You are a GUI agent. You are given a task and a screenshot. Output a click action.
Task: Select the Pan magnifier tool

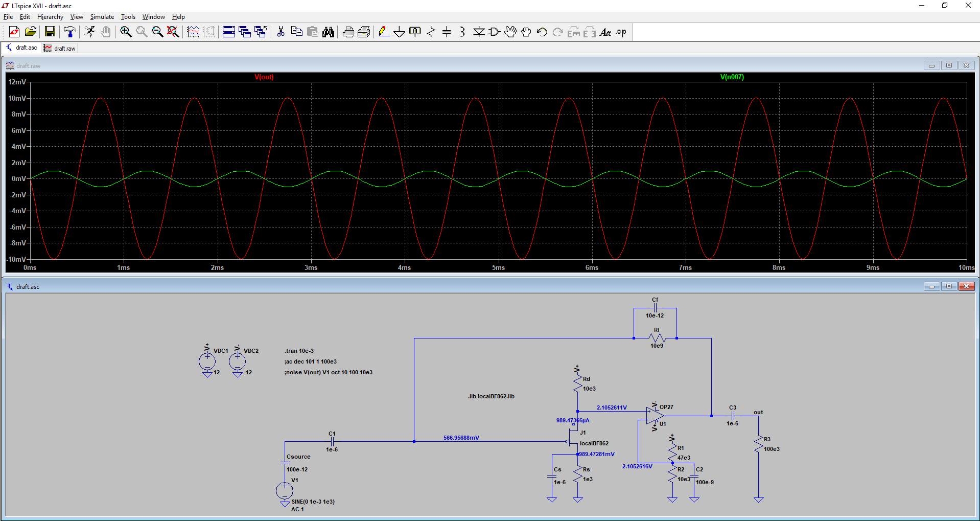tap(142, 32)
